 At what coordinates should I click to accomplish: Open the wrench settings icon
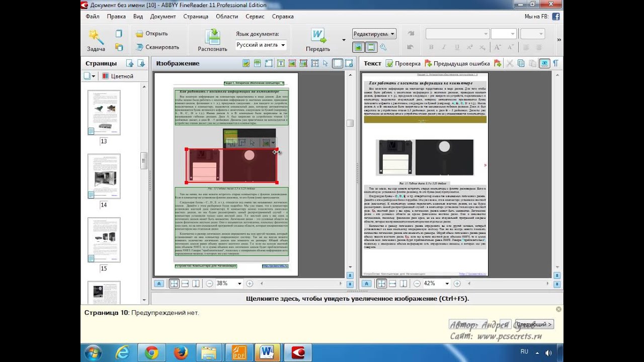(x=383, y=47)
